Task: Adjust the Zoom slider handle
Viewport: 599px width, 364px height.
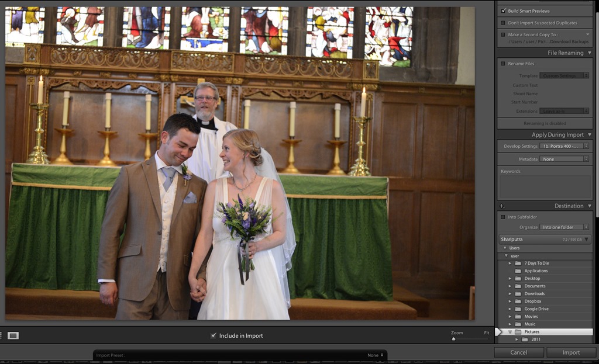Action: [x=453, y=339]
